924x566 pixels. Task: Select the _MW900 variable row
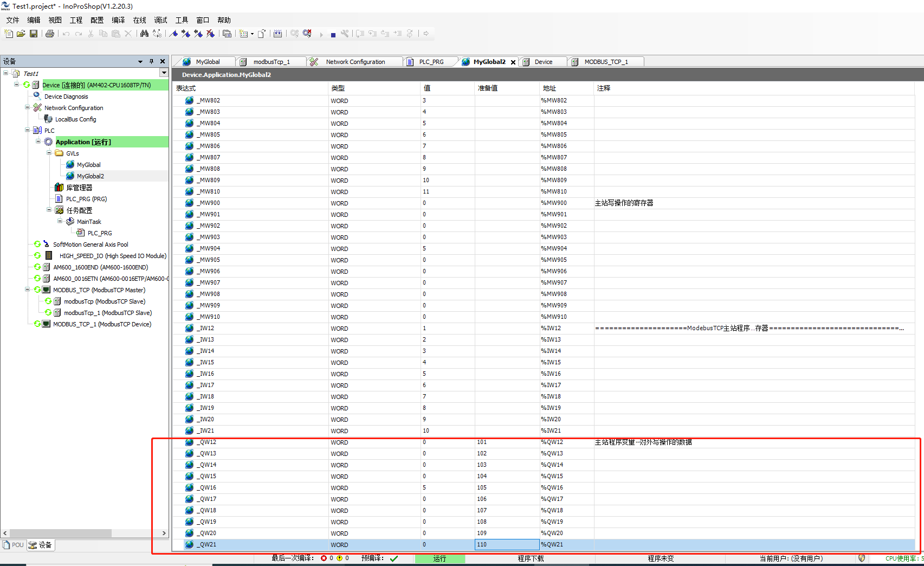pyautogui.click(x=544, y=203)
